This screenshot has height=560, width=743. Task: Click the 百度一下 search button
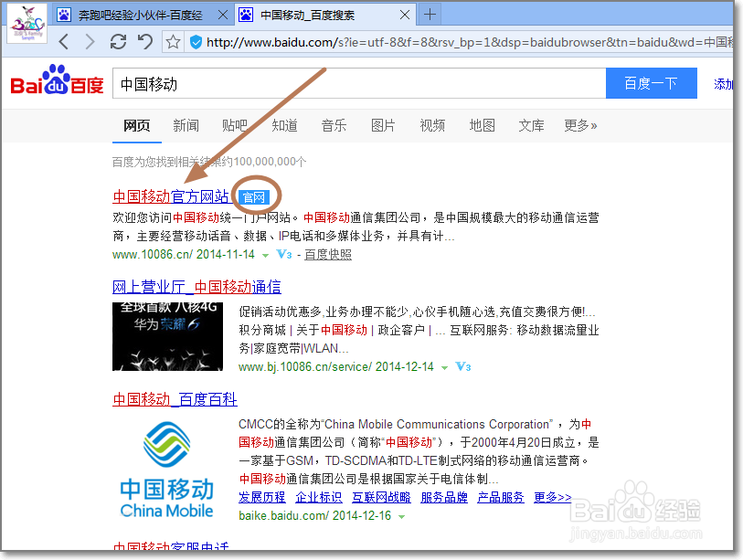tap(651, 83)
